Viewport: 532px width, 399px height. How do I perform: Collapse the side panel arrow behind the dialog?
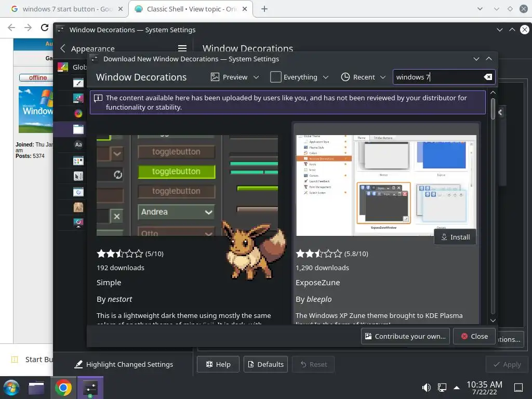click(500, 112)
